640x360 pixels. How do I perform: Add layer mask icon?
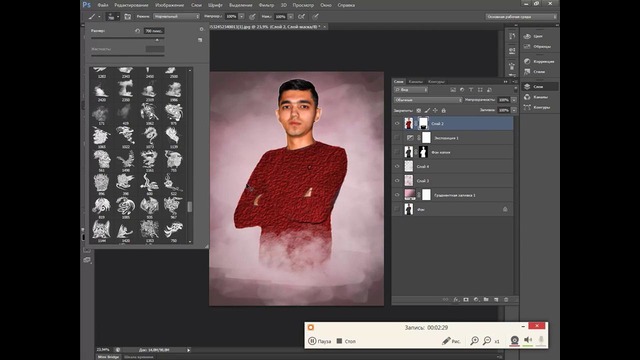coord(466,300)
